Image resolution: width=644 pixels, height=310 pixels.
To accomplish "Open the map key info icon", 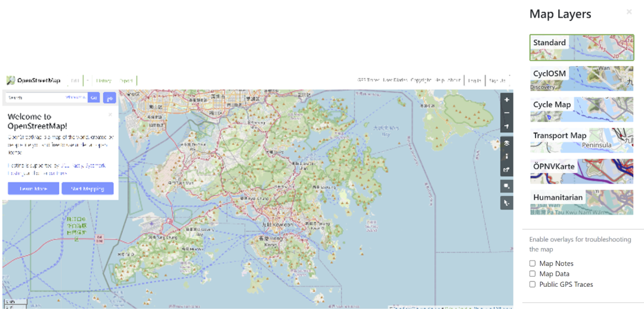I will click(507, 156).
